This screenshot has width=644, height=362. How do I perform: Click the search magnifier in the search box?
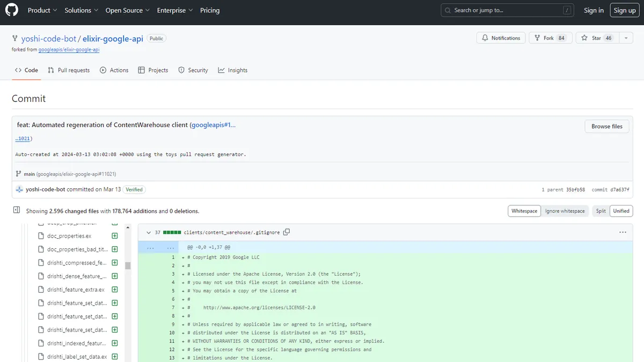448,10
